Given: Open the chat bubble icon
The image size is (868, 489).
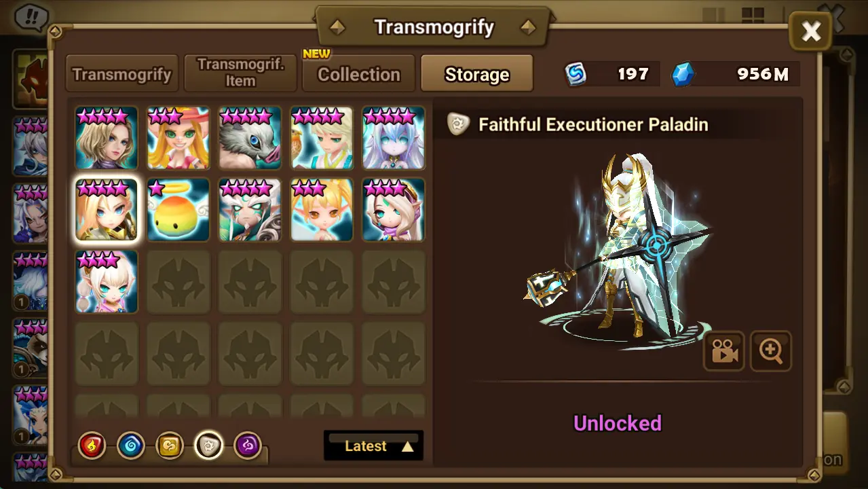Looking at the screenshot, I should pyautogui.click(x=31, y=16).
